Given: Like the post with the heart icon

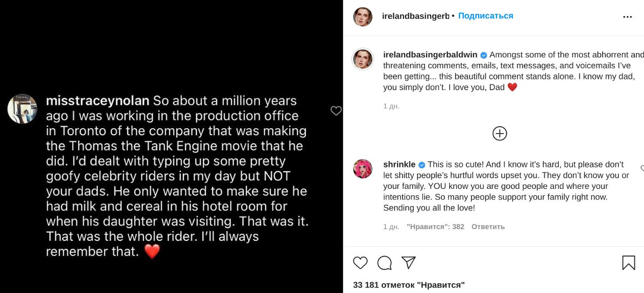Looking at the screenshot, I should click(x=361, y=262).
